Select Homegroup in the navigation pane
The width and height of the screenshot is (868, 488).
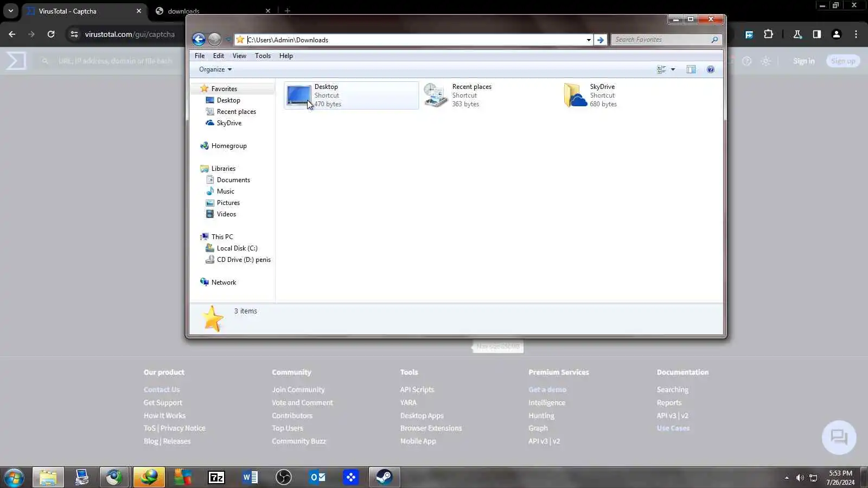(x=229, y=146)
